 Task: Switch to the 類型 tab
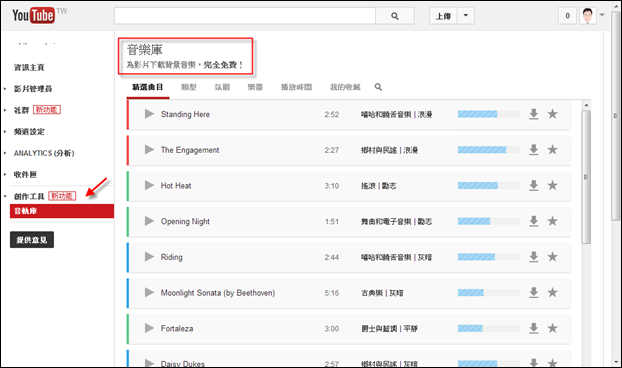(x=189, y=87)
